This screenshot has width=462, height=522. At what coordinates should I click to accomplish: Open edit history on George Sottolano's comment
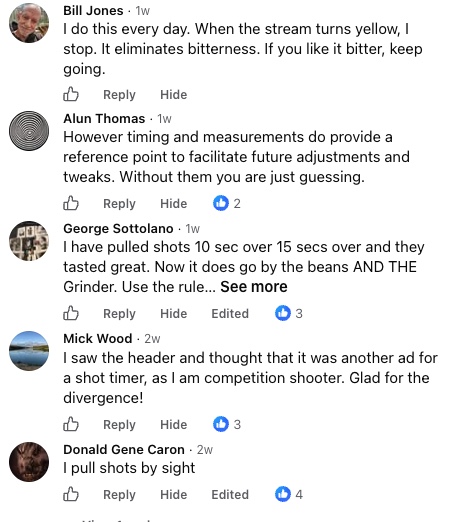(230, 313)
